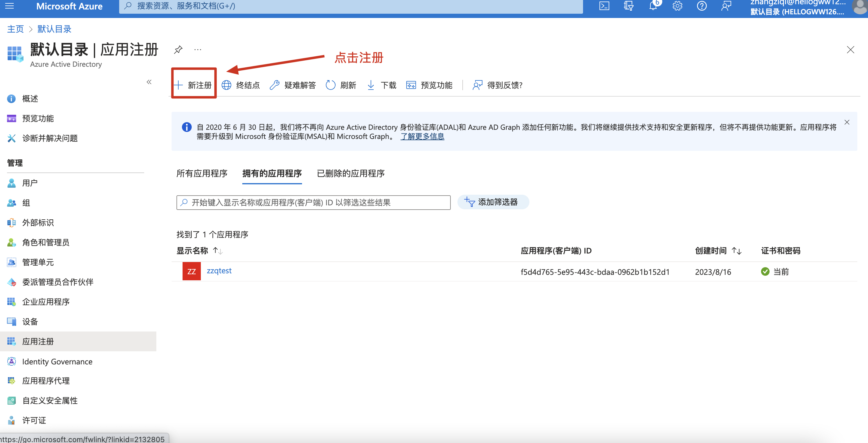Open the Learn more (了解更多信息) link
The height and width of the screenshot is (443, 868).
pyautogui.click(x=422, y=136)
